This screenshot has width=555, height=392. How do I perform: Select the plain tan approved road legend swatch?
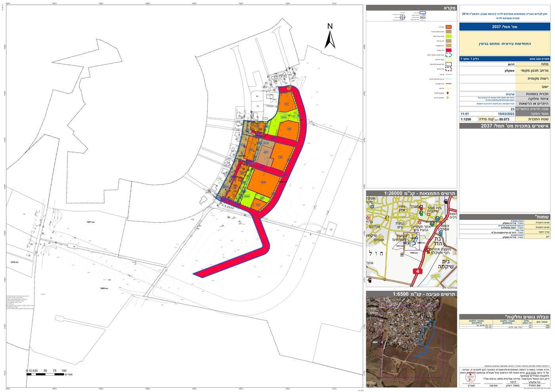click(449, 46)
